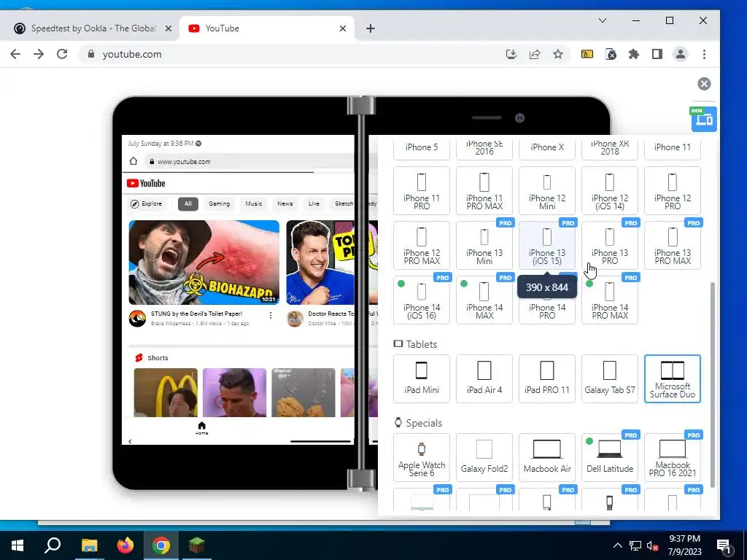Image resolution: width=747 pixels, height=560 pixels.
Task: Switch to the YouTube browser tab
Action: [267, 28]
